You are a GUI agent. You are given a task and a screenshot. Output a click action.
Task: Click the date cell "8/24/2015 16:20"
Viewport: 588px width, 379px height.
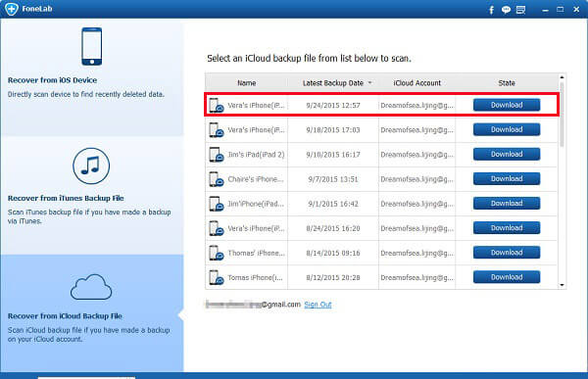pyautogui.click(x=333, y=228)
